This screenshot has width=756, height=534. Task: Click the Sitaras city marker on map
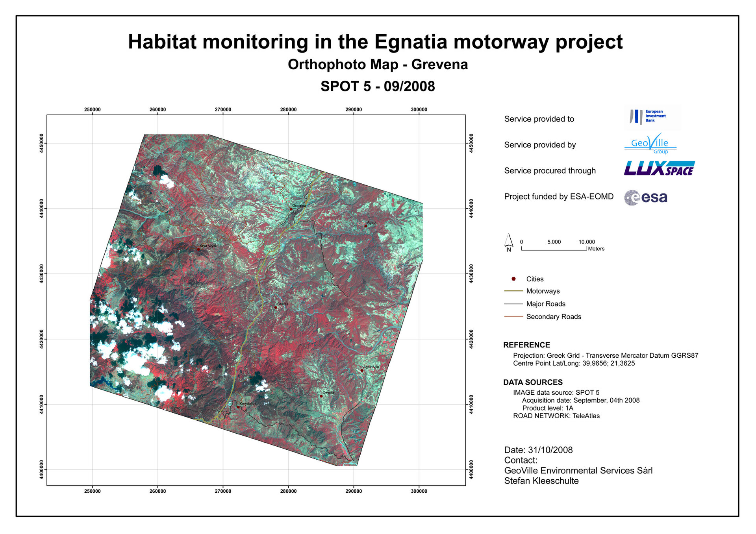click(x=276, y=307)
